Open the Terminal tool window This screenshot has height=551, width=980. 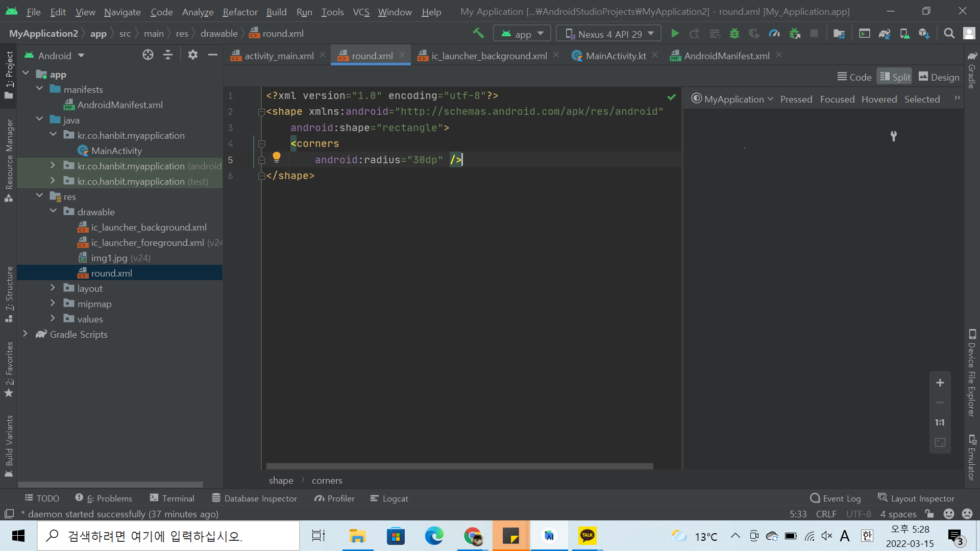coord(172,498)
